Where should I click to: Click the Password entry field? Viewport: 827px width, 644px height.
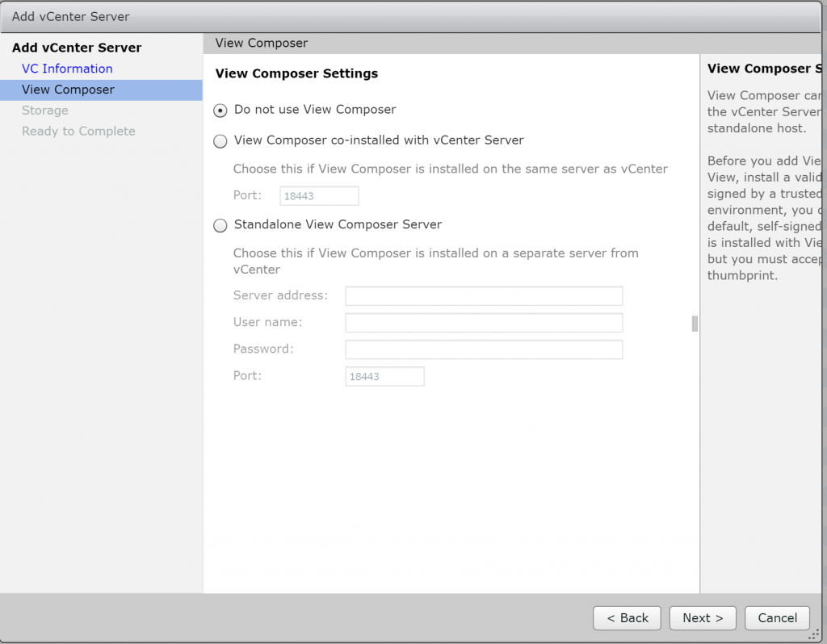pyautogui.click(x=483, y=349)
